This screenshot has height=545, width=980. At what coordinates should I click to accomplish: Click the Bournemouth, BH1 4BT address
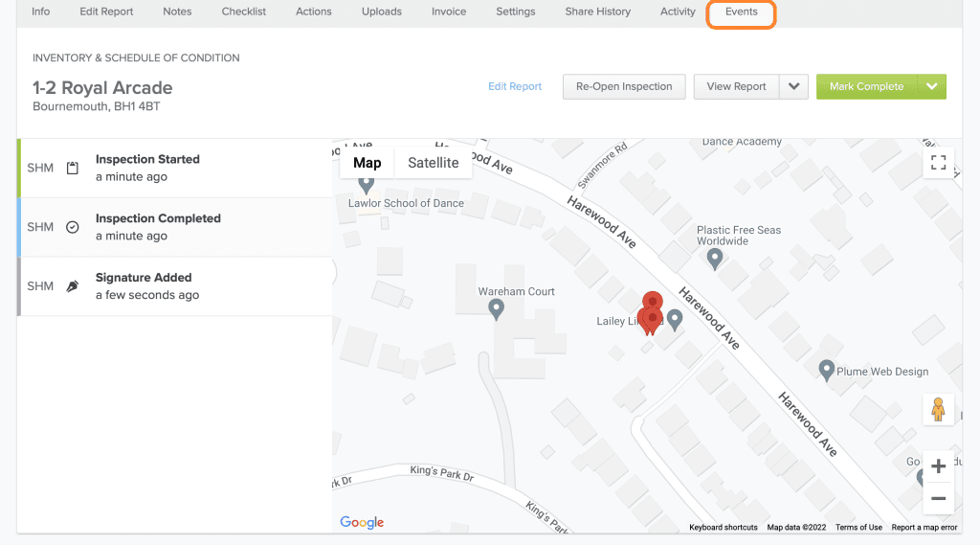point(97,106)
